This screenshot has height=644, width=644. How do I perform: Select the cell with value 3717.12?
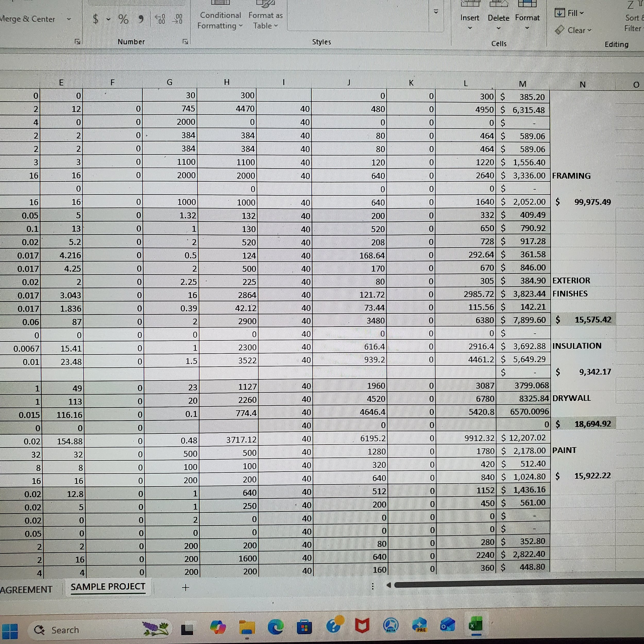[229, 440]
